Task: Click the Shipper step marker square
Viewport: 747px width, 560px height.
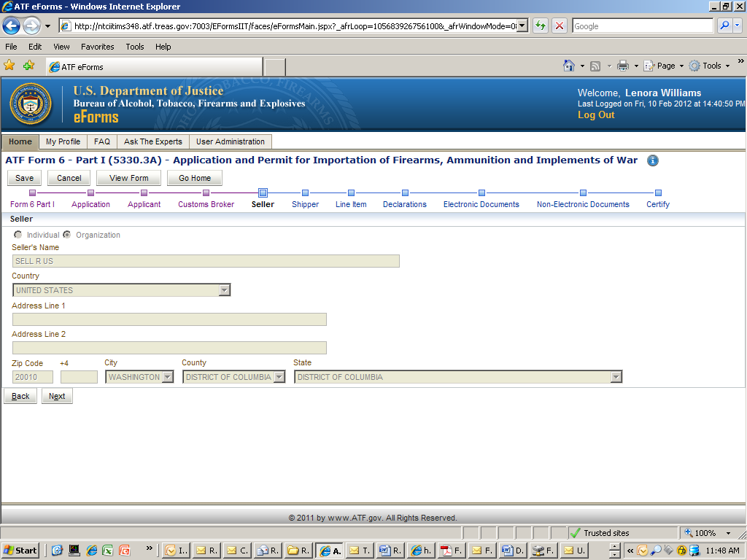Action: tap(306, 192)
